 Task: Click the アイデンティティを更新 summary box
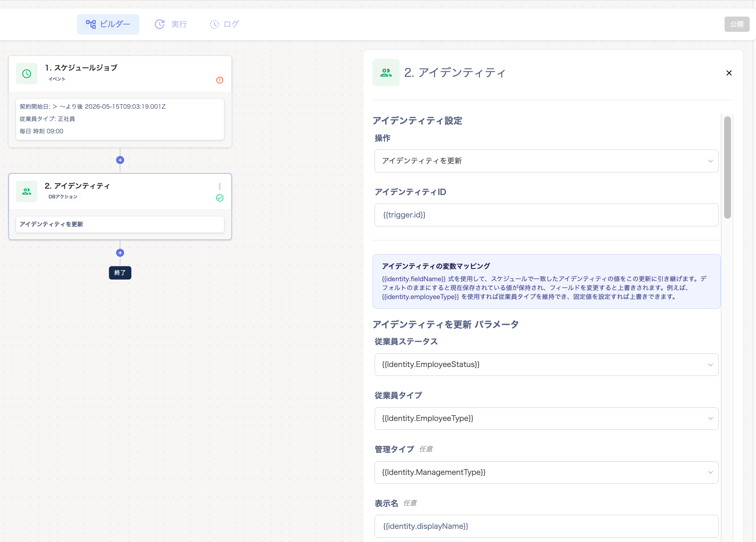[120, 224]
